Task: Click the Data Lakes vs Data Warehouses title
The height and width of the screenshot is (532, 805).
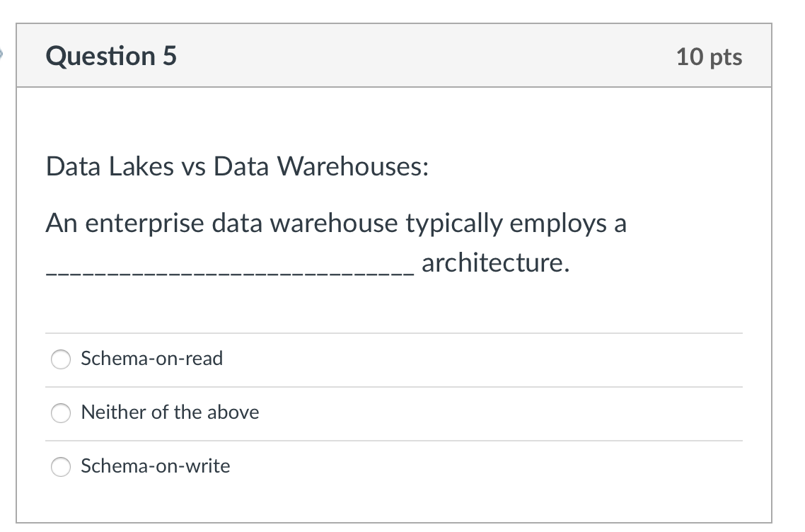Action: pyautogui.click(x=237, y=167)
